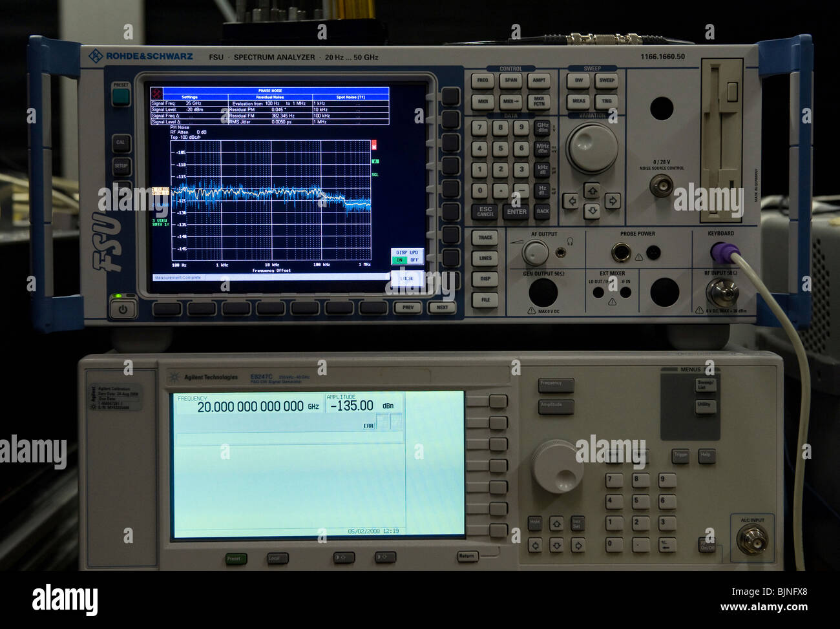
Task: Tap the left arrow key on FSU
Action: tap(571, 201)
